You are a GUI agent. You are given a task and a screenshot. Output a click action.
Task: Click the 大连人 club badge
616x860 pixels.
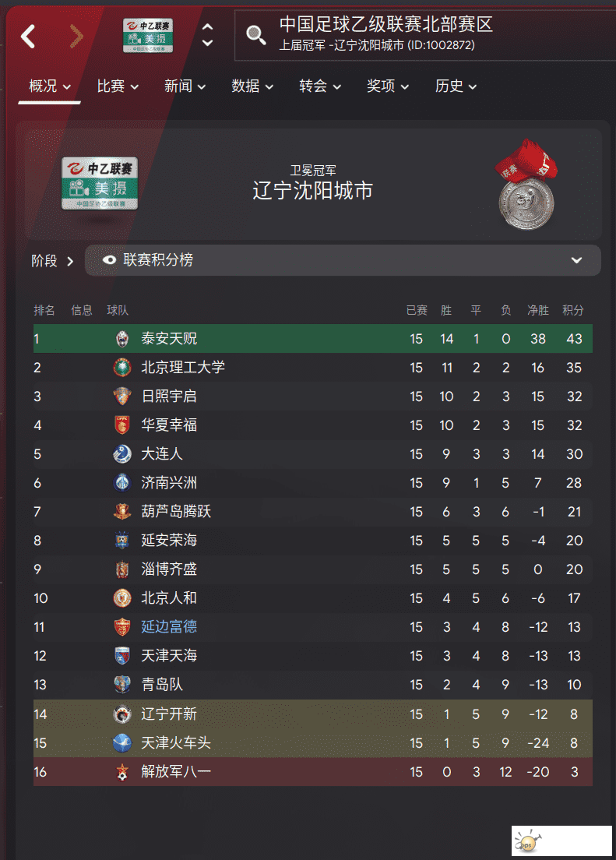coord(122,454)
